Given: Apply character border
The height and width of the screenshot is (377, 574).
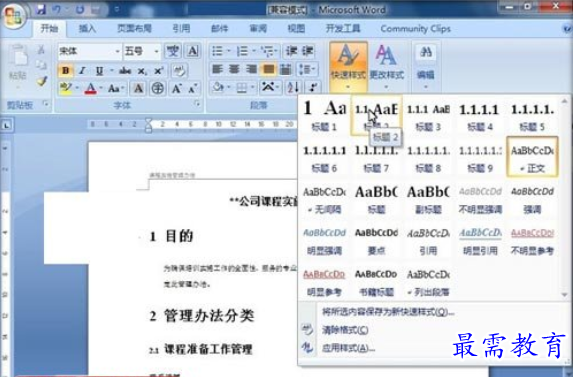Looking at the screenshot, I should tap(193, 51).
